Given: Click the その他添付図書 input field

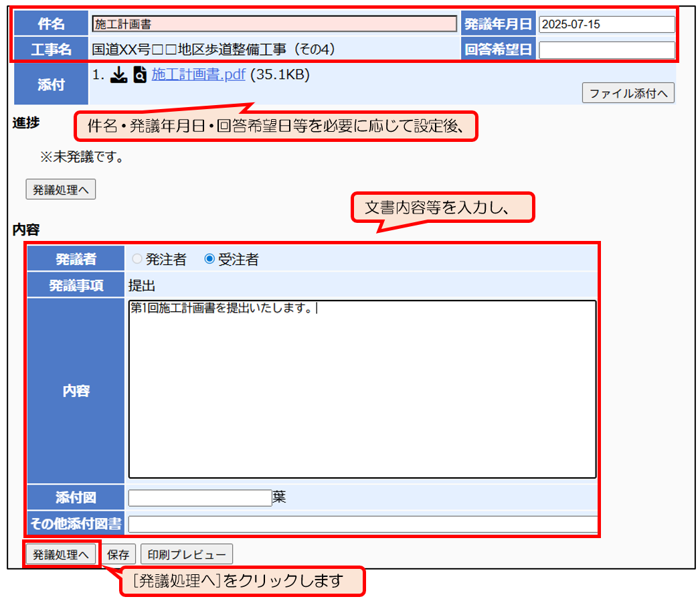Looking at the screenshot, I should tap(362, 524).
